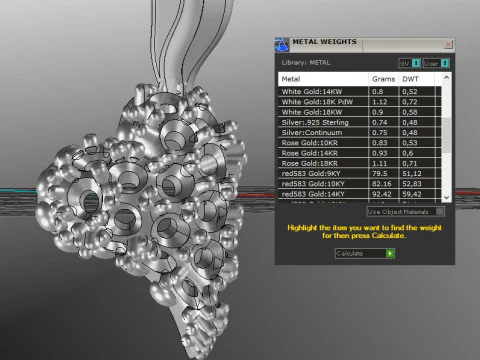Click the 0,6 DWT value
The height and width of the screenshot is (360, 480).
click(408, 153)
